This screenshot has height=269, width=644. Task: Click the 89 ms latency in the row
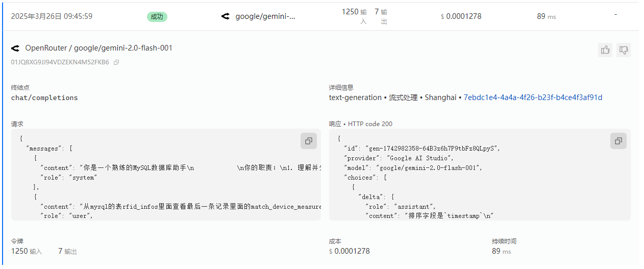547,16
